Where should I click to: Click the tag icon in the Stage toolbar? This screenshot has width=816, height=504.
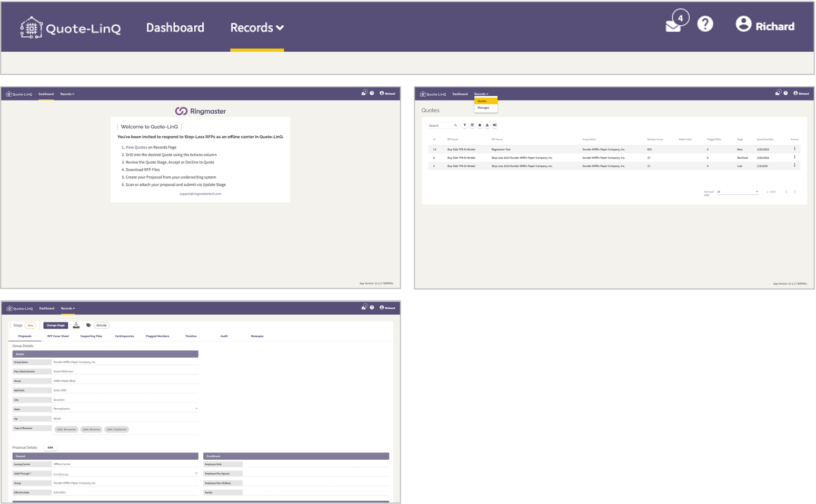88,325
